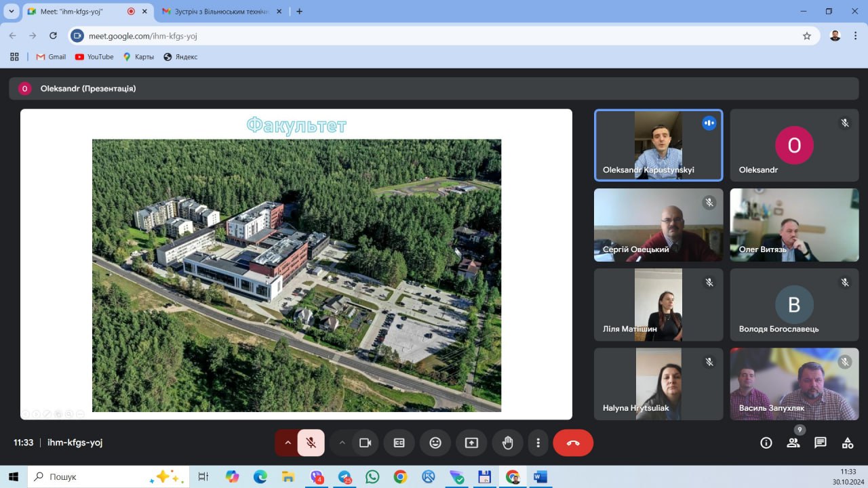
Task: Expand audio settings arrow beside microphone
Action: pyautogui.click(x=288, y=443)
